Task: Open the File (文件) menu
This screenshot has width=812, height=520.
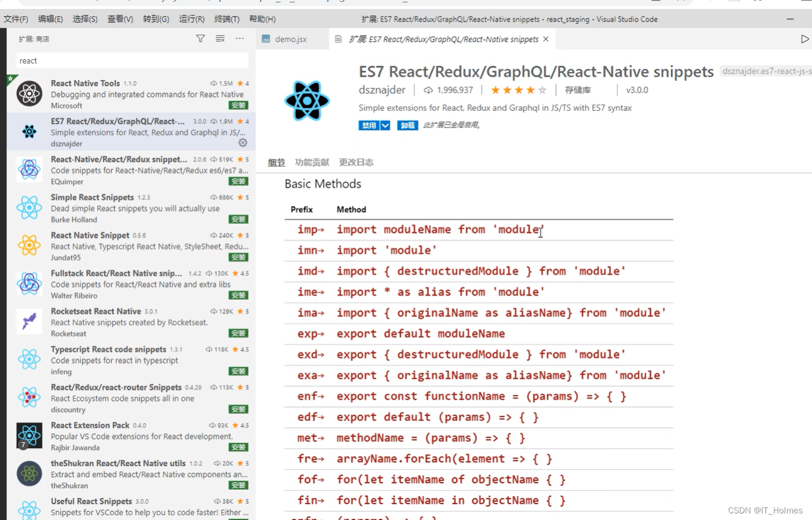Action: [16, 19]
